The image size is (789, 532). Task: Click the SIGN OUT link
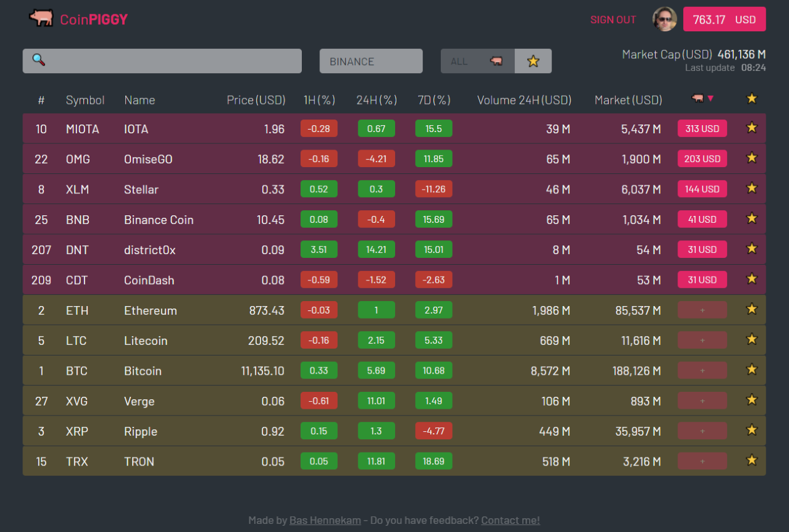point(613,20)
